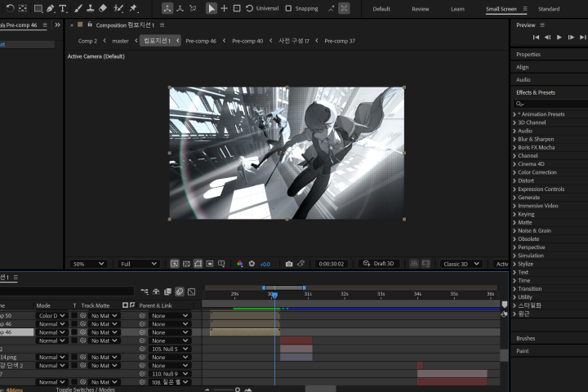Viewport: 588px width, 392px height.
Task: Toggle mask and shape path visibility
Action: pos(198,264)
